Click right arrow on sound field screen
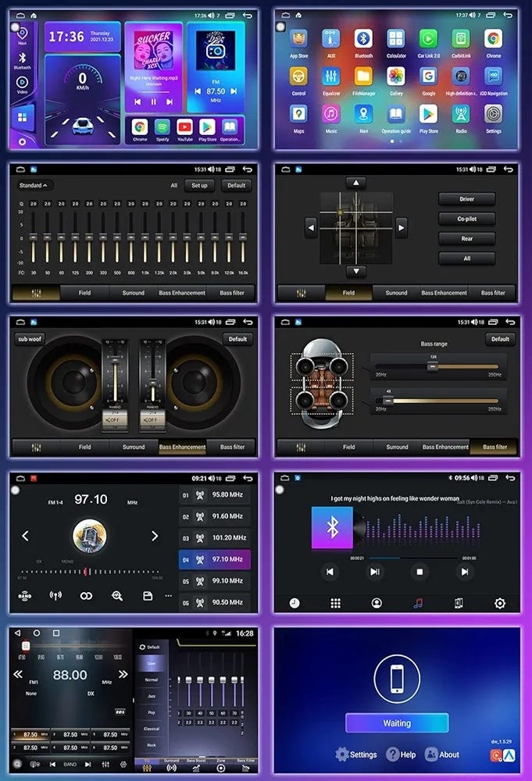This screenshot has height=781, width=532. (401, 227)
